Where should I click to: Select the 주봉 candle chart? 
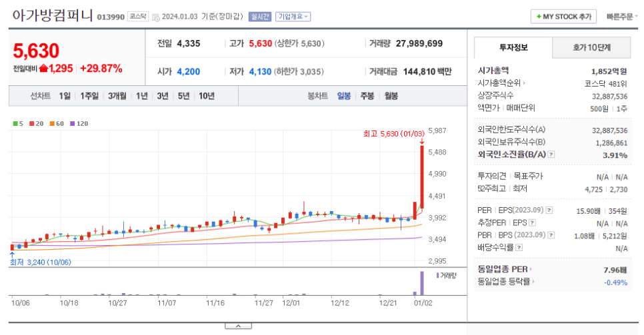367,96
